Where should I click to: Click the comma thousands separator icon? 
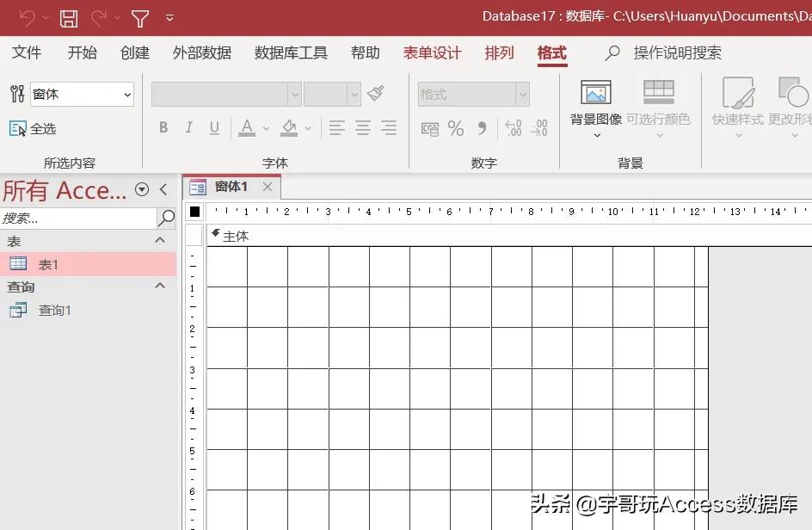tap(482, 127)
